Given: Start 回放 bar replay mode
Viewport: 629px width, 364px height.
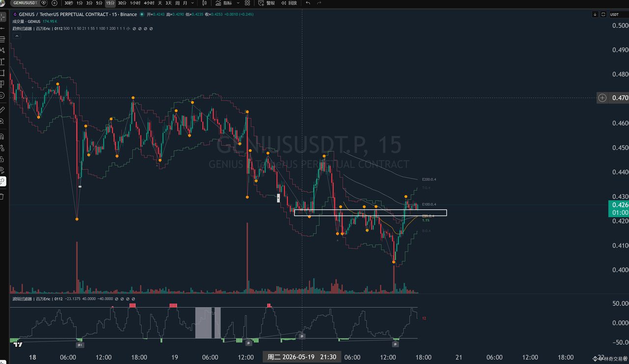Looking at the screenshot, I should pyautogui.click(x=289, y=3).
